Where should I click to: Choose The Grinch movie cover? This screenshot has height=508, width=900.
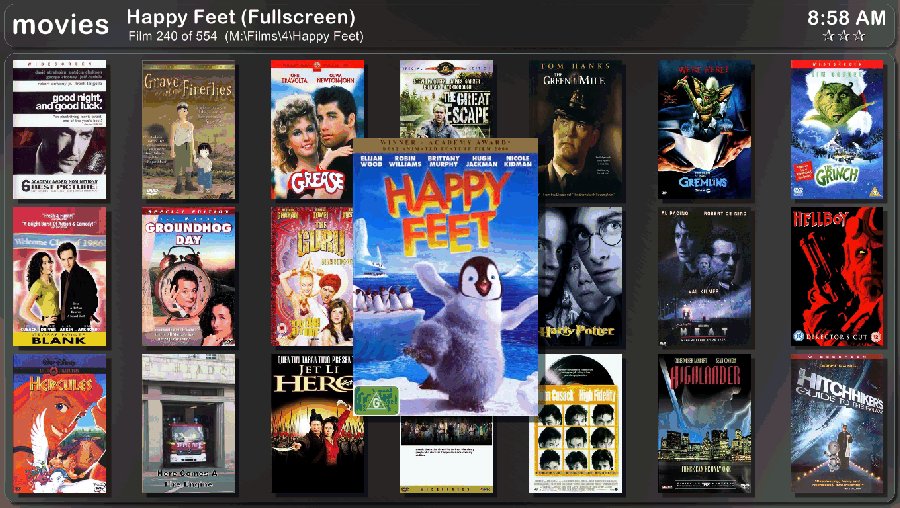pyautogui.click(x=837, y=130)
